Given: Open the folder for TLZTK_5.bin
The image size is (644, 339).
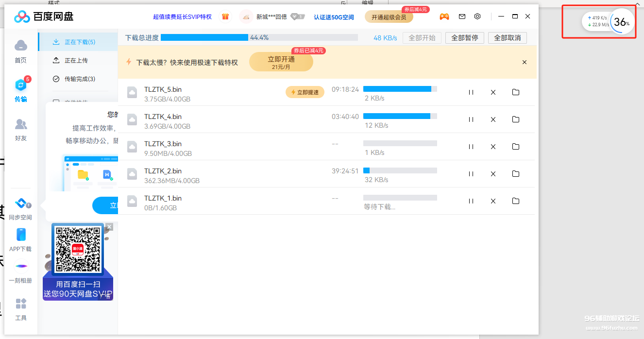Looking at the screenshot, I should 516,92.
